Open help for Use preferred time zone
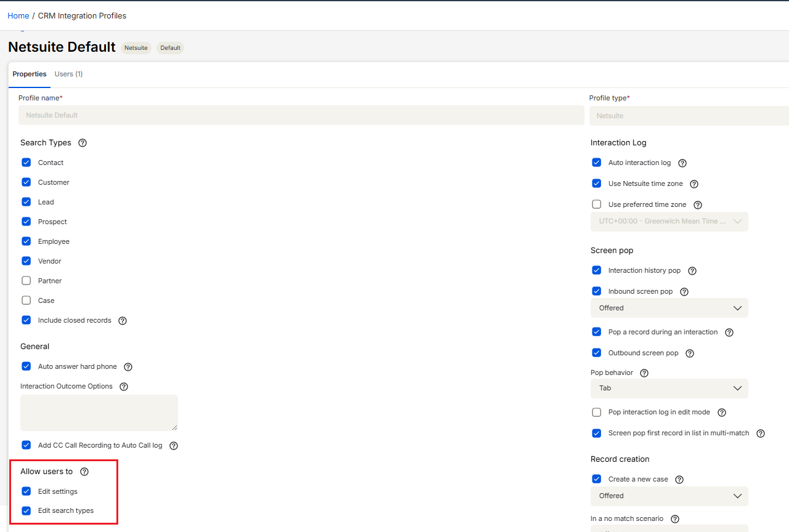The width and height of the screenshot is (789, 532). (698, 205)
